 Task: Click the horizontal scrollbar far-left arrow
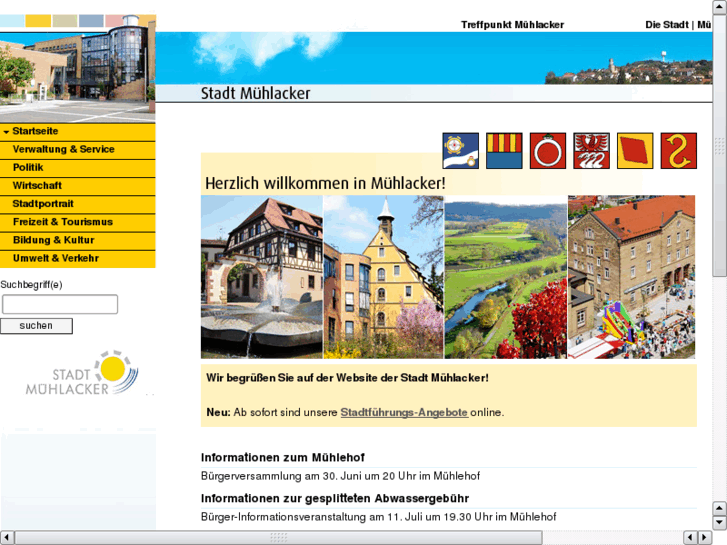point(6,538)
